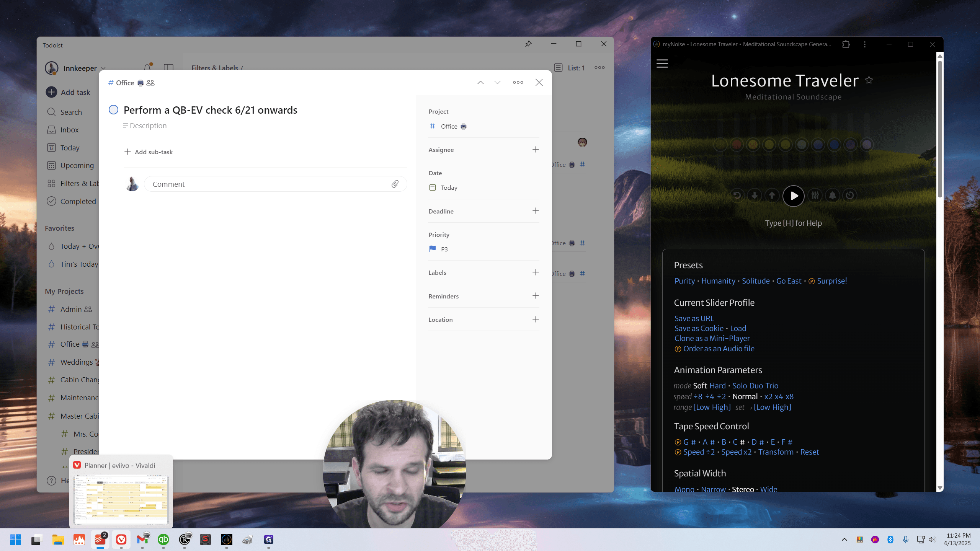This screenshot has height=551, width=980.
Task: Open Todoist view options three-dot icon
Action: [599, 68]
